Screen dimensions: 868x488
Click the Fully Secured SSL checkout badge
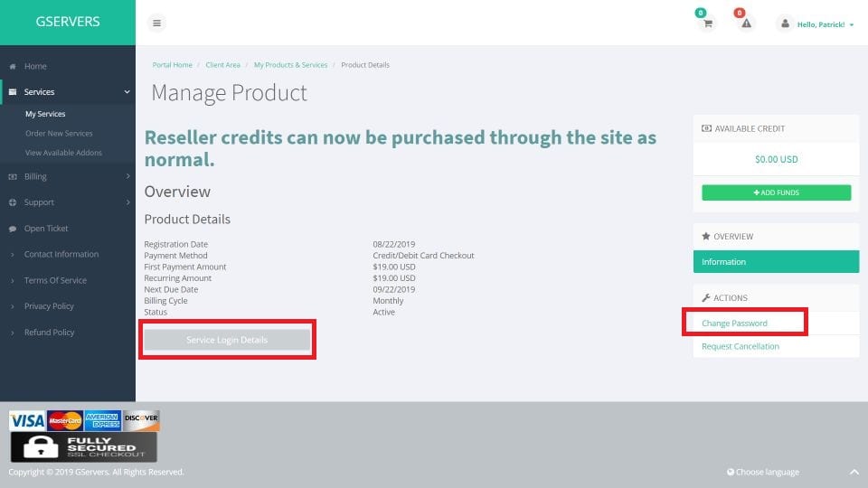83,447
